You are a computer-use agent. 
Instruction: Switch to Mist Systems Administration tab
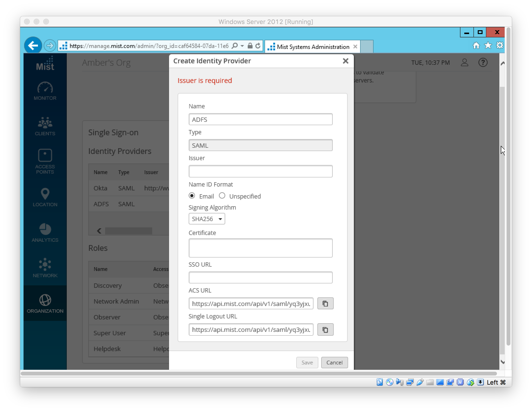313,47
